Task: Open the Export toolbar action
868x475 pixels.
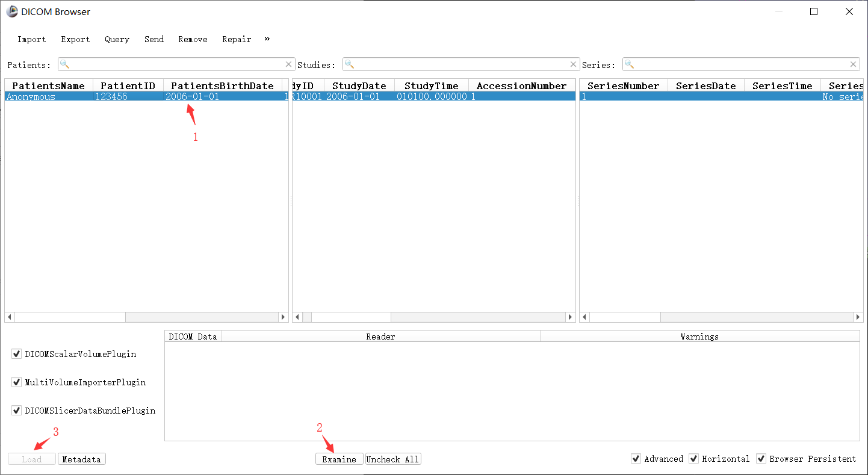Action: (75, 39)
